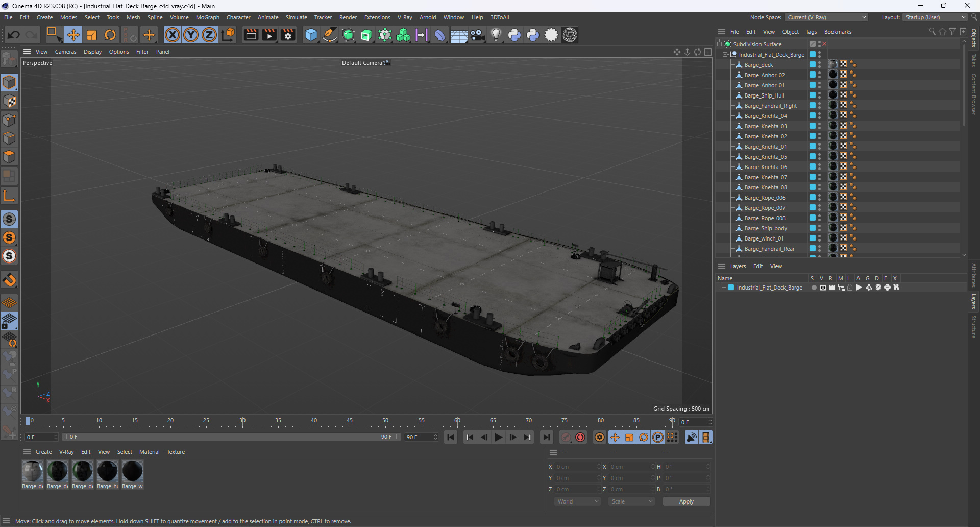Screen dimensions: 980x527
Task: Toggle Rotation keyframe recording
Action: tap(644, 437)
